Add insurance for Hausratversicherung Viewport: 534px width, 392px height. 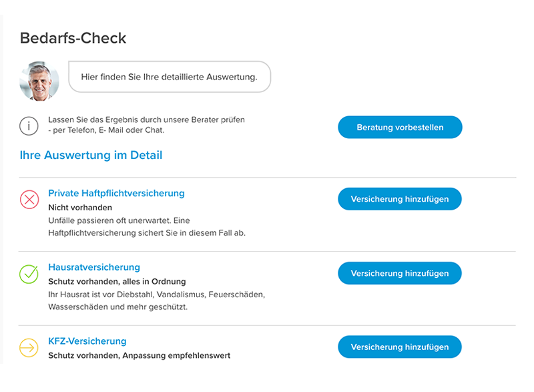pyautogui.click(x=399, y=273)
